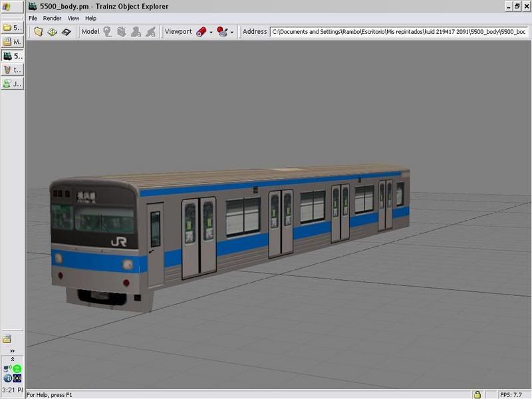This screenshot has height=399, width=532.
Task: Click the floppy disk save icon
Action: coord(66,31)
